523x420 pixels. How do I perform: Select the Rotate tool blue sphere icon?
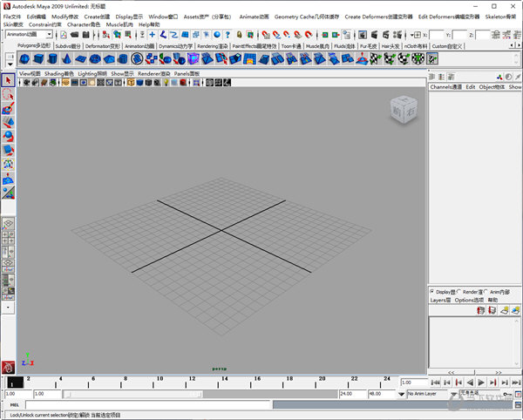click(9, 136)
